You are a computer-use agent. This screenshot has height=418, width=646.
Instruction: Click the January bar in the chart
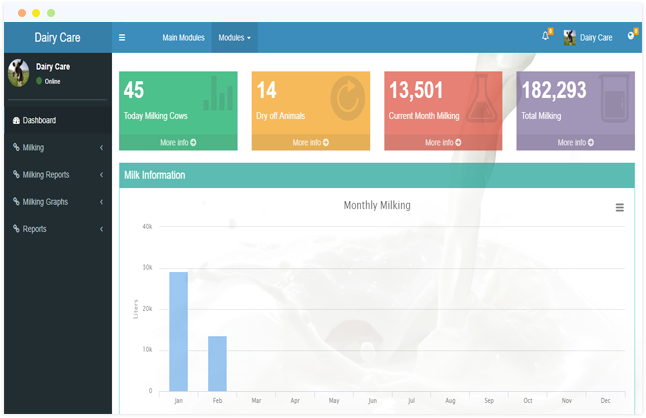pos(178,332)
